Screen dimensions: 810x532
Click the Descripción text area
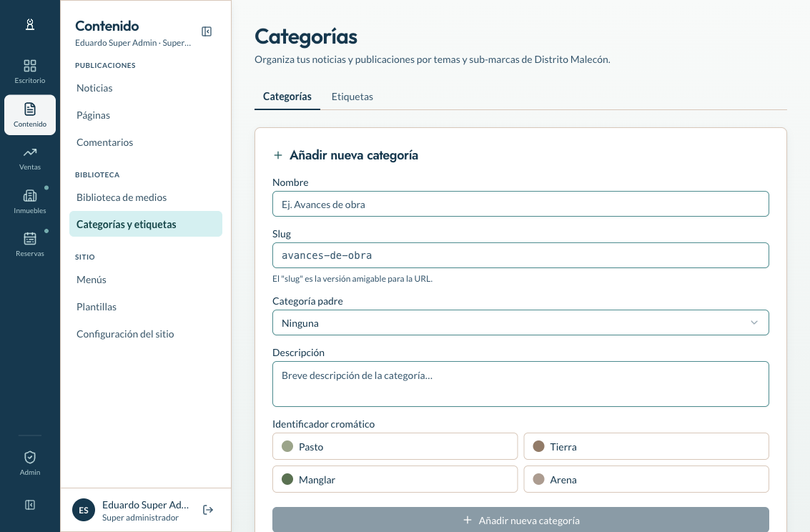click(520, 384)
